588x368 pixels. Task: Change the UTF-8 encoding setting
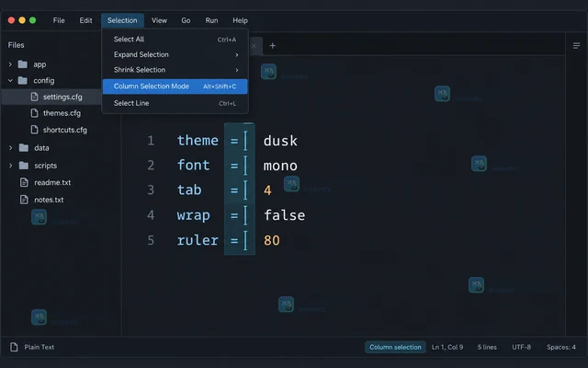click(522, 348)
